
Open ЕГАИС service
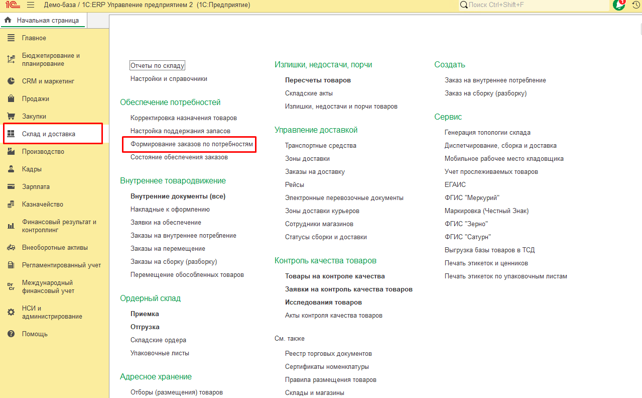coord(455,185)
